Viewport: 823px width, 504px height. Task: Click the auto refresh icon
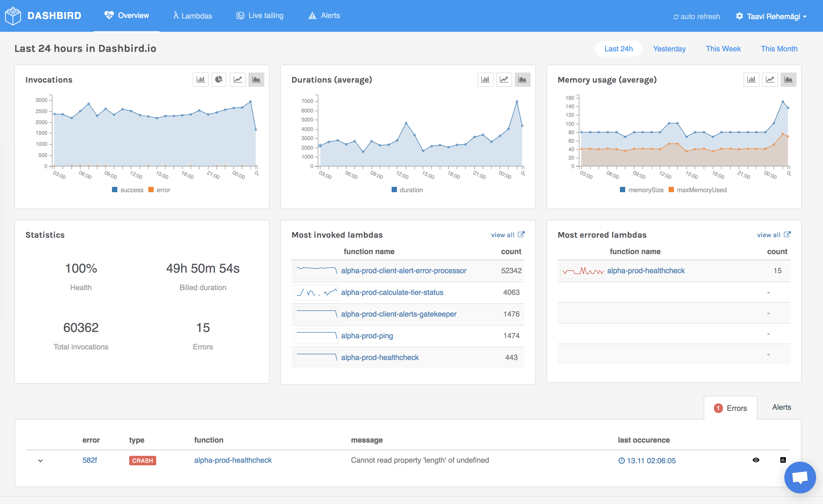[676, 17]
